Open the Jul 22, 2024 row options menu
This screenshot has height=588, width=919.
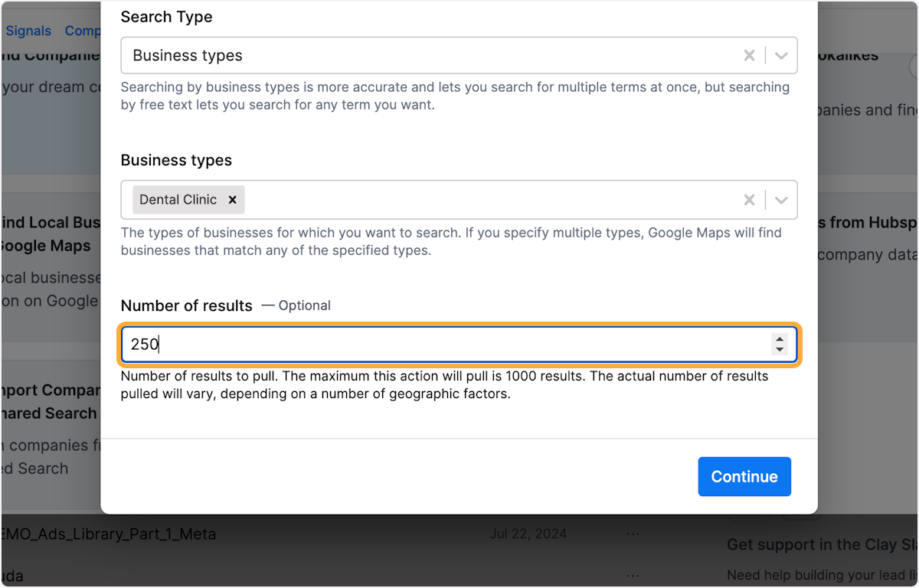[x=633, y=534]
